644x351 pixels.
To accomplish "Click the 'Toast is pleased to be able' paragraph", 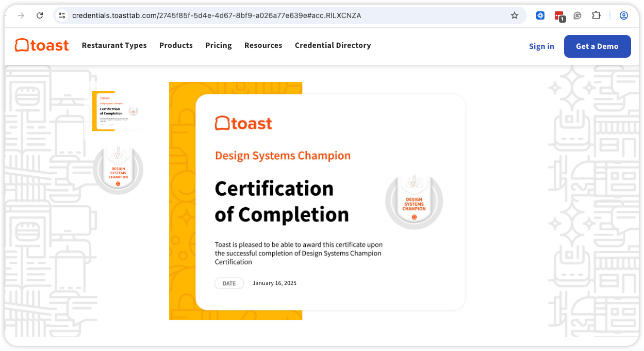I will [299, 253].
